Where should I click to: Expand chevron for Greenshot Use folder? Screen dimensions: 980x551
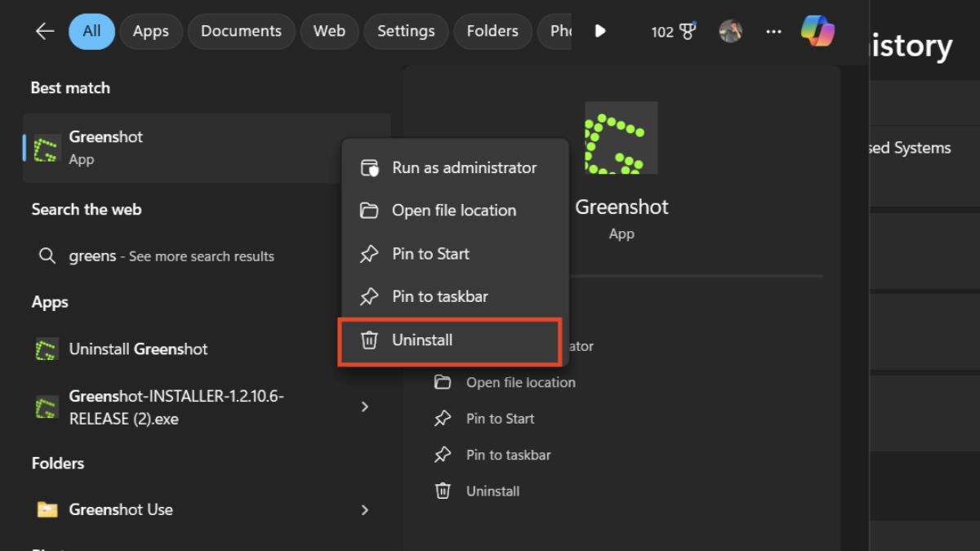365,510
